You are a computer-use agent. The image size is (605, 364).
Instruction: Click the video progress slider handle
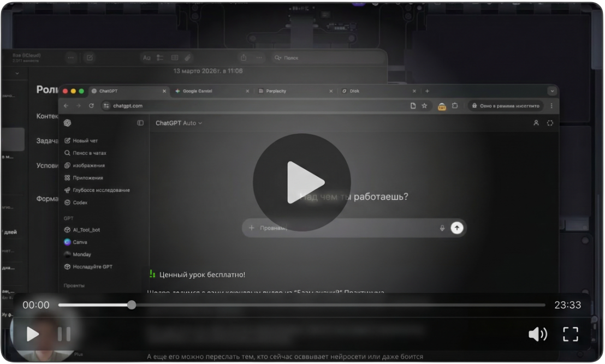tap(132, 305)
